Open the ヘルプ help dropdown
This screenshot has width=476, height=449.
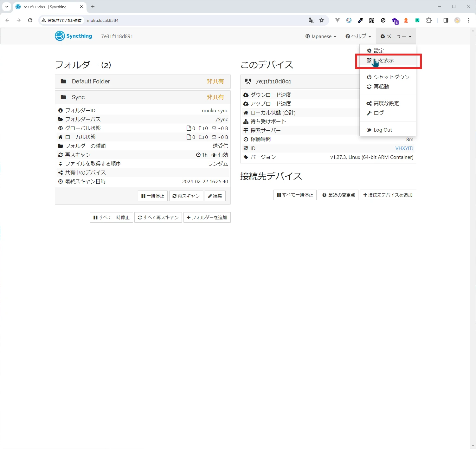tap(358, 36)
